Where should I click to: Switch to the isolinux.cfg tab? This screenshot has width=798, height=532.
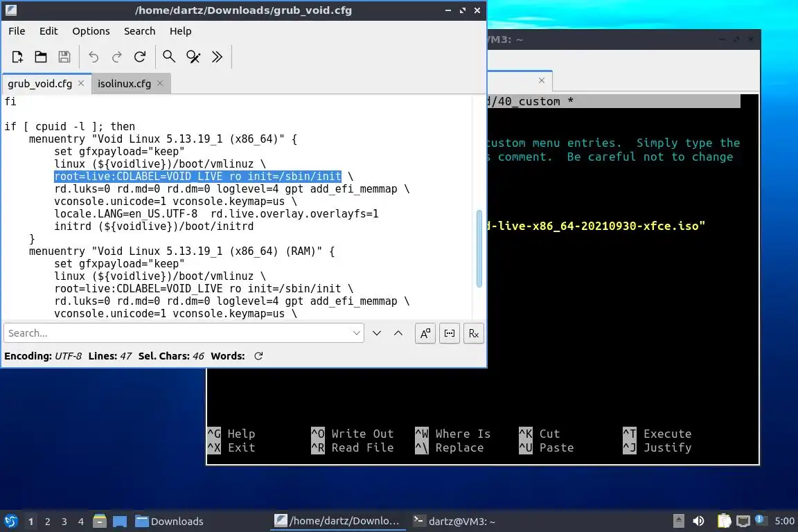(x=124, y=84)
